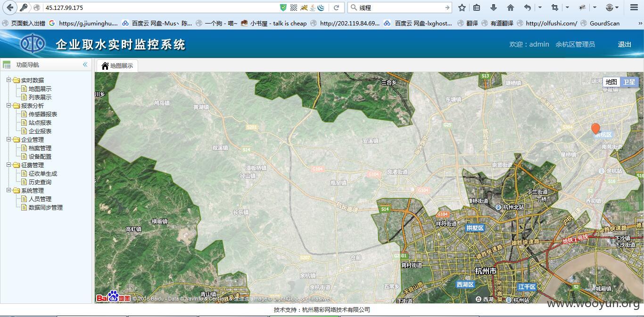
Task: Click the 拱墅区 district label on map
Action: [x=475, y=228]
